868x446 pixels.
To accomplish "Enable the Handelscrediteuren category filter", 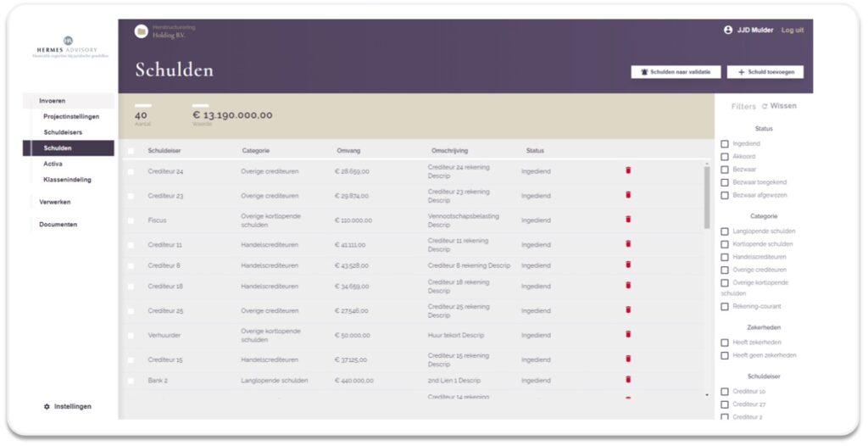I will tap(725, 257).
